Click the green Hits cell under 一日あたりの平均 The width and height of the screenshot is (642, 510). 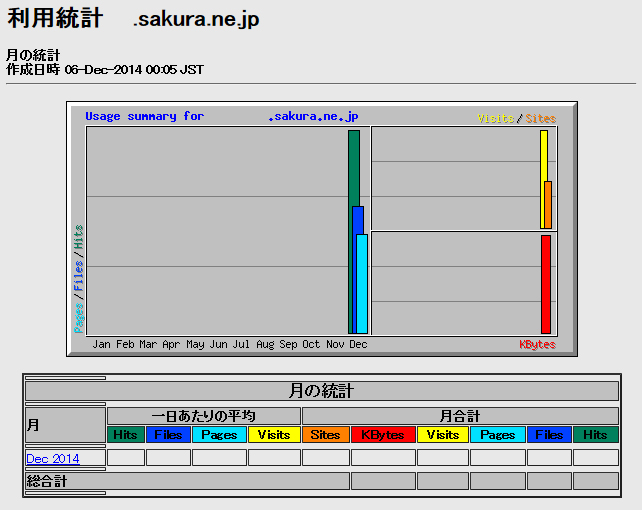point(125,435)
